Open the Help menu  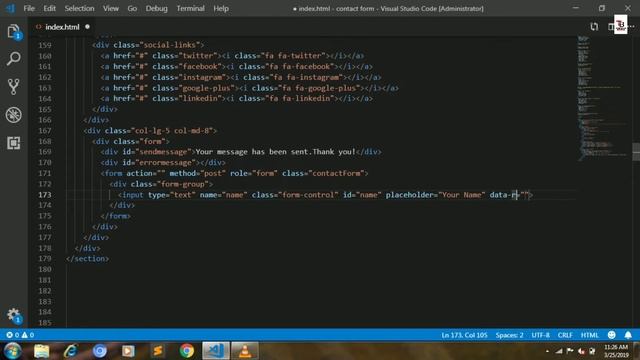tap(221, 8)
